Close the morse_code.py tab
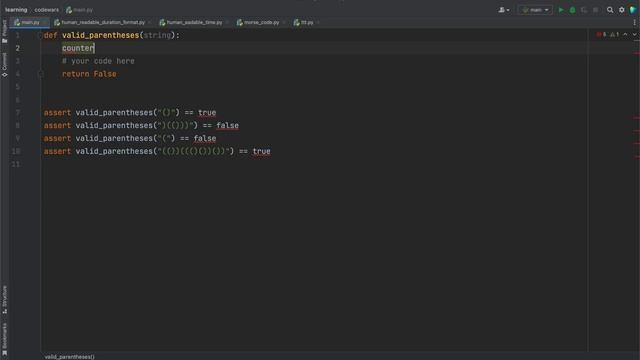The width and height of the screenshot is (640, 360). tap(284, 22)
